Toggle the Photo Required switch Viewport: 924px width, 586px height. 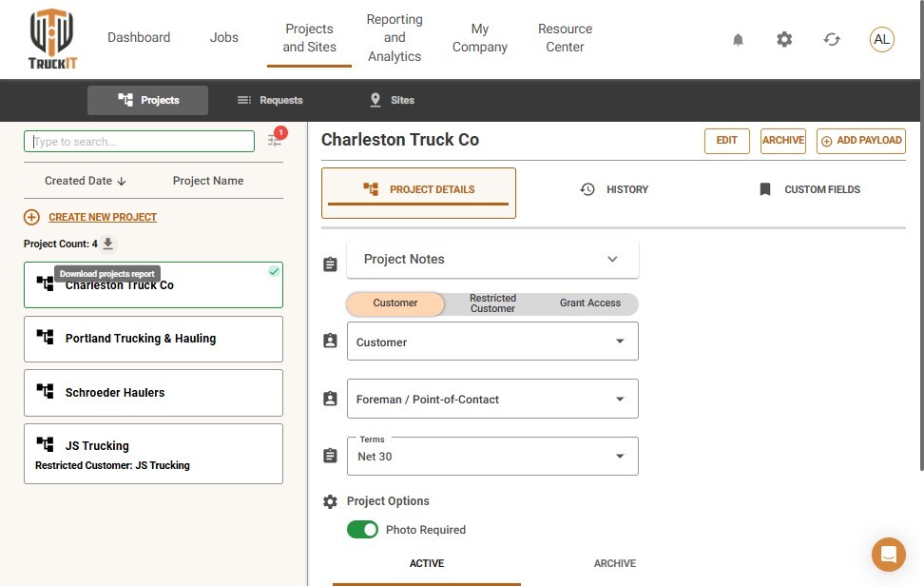tap(362, 530)
